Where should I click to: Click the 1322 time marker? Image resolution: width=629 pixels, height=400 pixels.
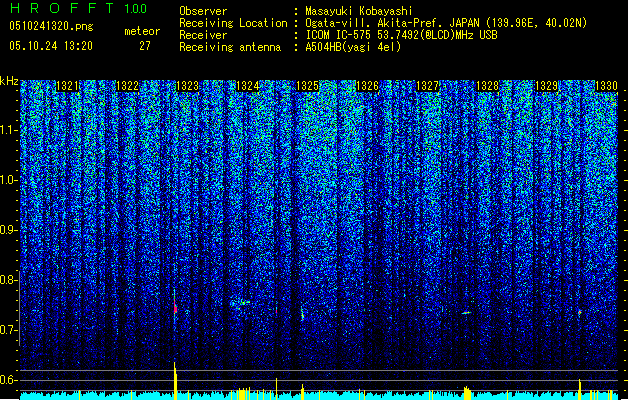pos(127,86)
